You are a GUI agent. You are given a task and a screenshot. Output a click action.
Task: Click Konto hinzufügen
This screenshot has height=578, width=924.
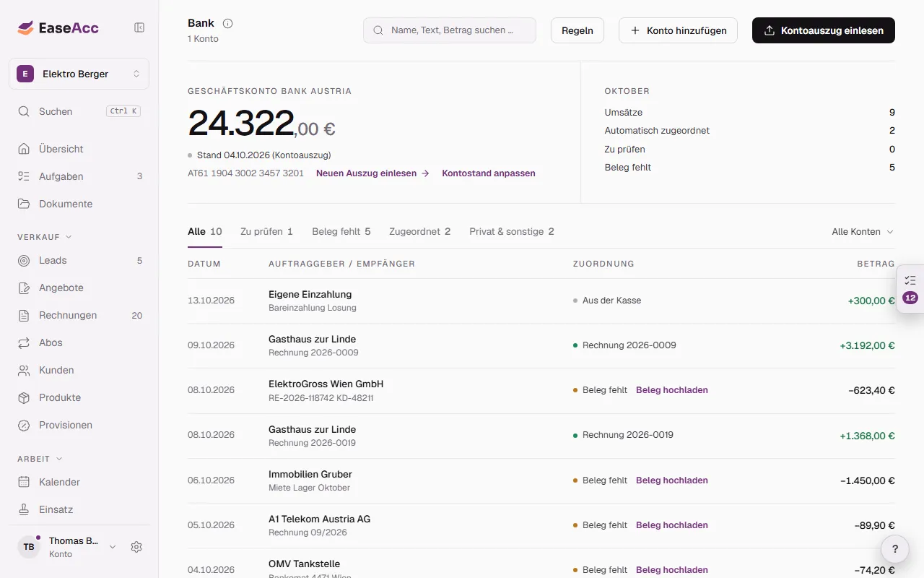(x=679, y=30)
